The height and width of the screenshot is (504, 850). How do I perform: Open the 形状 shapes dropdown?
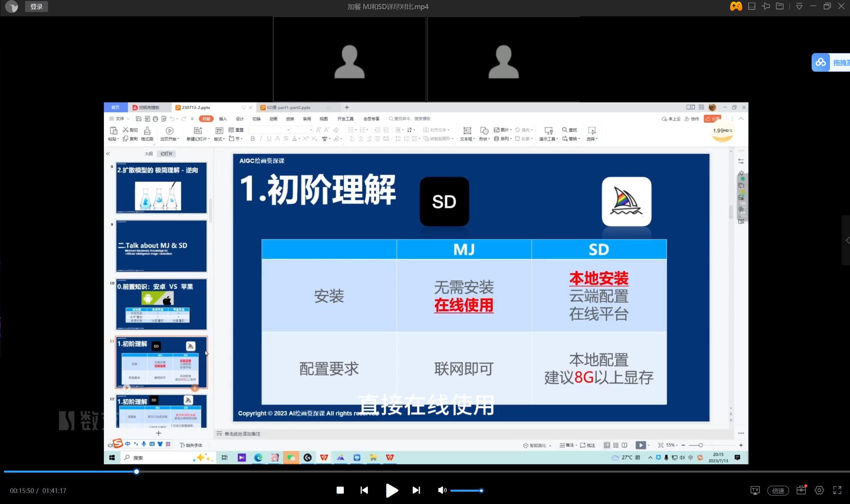tap(484, 134)
